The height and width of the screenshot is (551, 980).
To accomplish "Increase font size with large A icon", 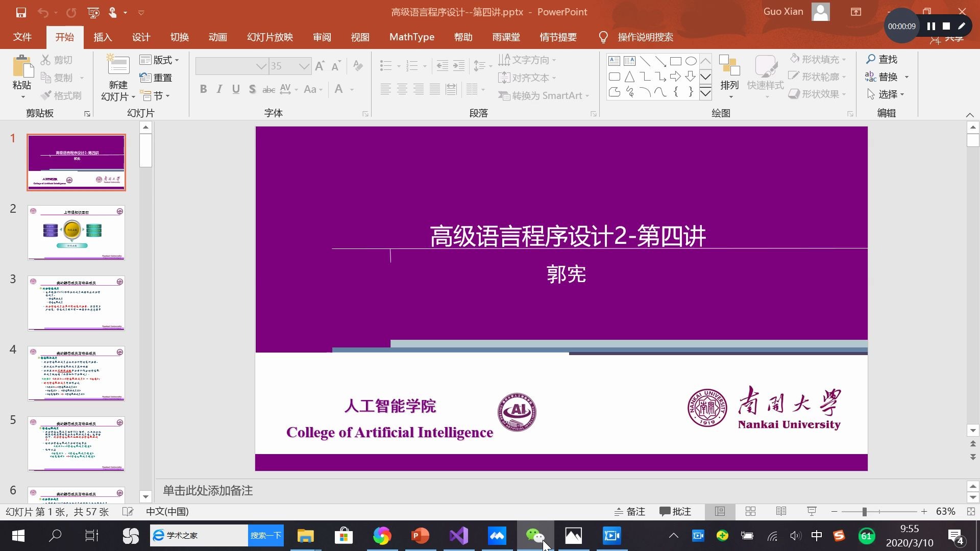I will tap(320, 66).
